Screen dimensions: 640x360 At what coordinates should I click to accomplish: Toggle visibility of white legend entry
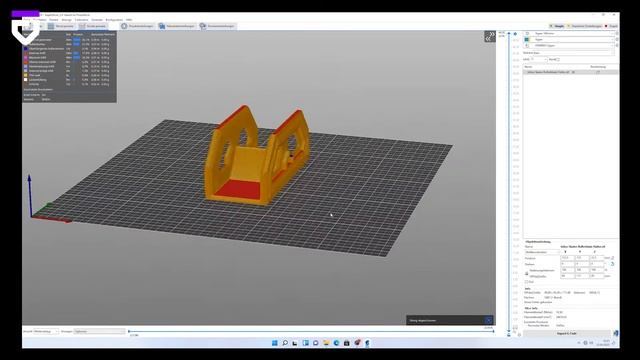point(26,80)
